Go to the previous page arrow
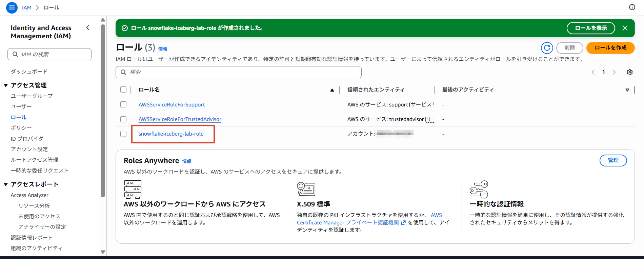 coord(593,72)
